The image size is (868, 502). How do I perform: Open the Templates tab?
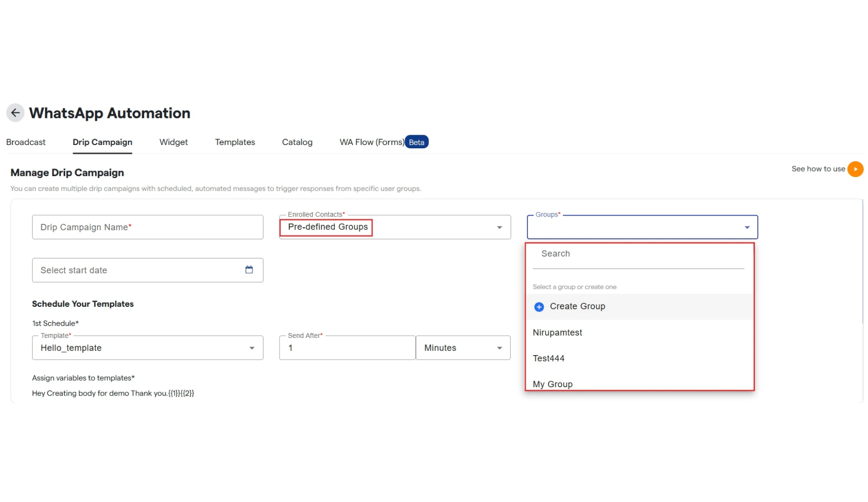235,142
